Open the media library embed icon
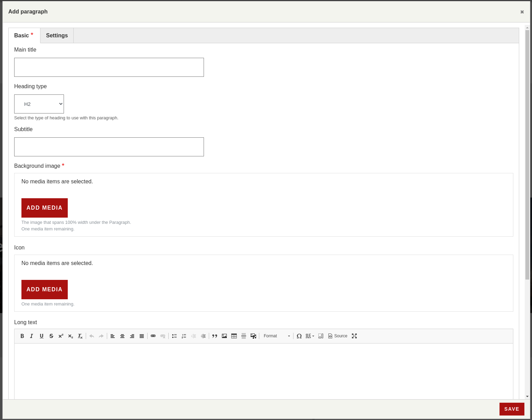This screenshot has height=420, width=532. click(x=253, y=336)
